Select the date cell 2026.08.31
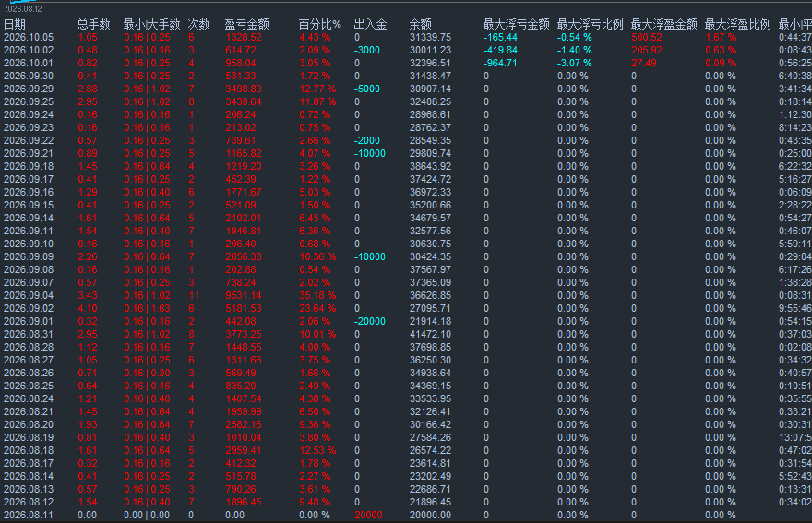Viewport: 812px width, 523px height. 29,334
